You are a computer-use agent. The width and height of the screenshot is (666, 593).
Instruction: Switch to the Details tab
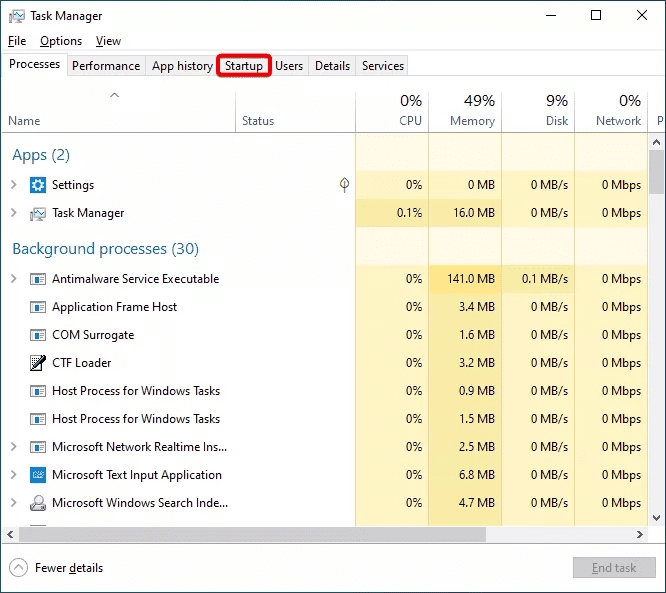click(332, 66)
